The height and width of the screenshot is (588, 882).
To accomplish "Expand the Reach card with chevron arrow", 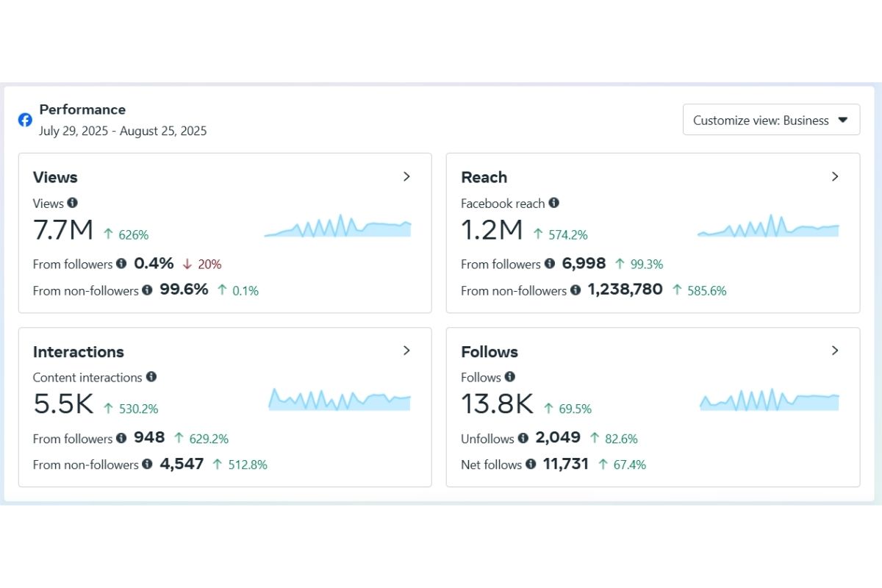I will [x=834, y=176].
